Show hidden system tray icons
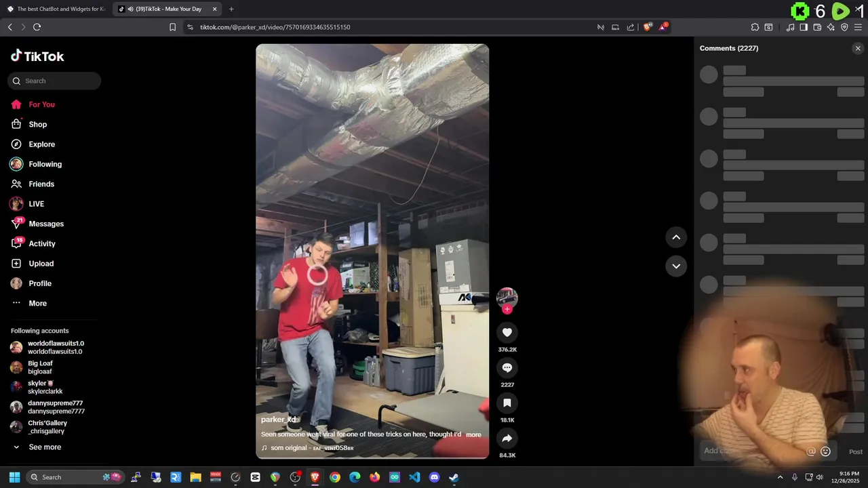This screenshot has height=488, width=868. pyautogui.click(x=780, y=477)
